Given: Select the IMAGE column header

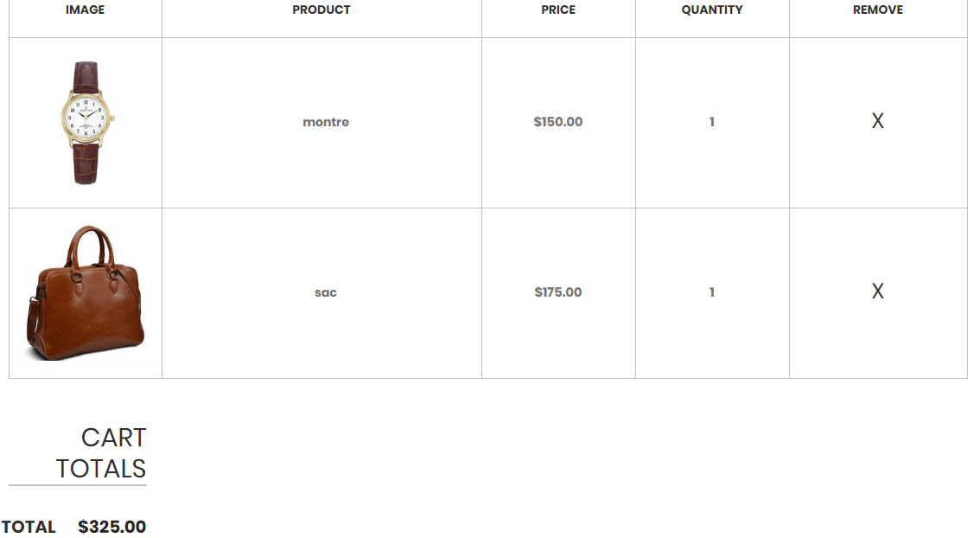Looking at the screenshot, I should click(85, 10).
